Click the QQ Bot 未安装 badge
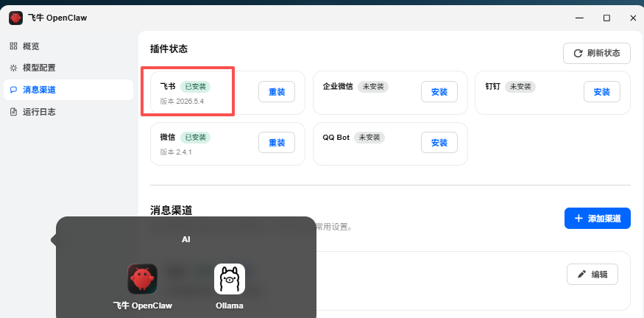Viewport: 644px width, 318px height. [x=369, y=137]
